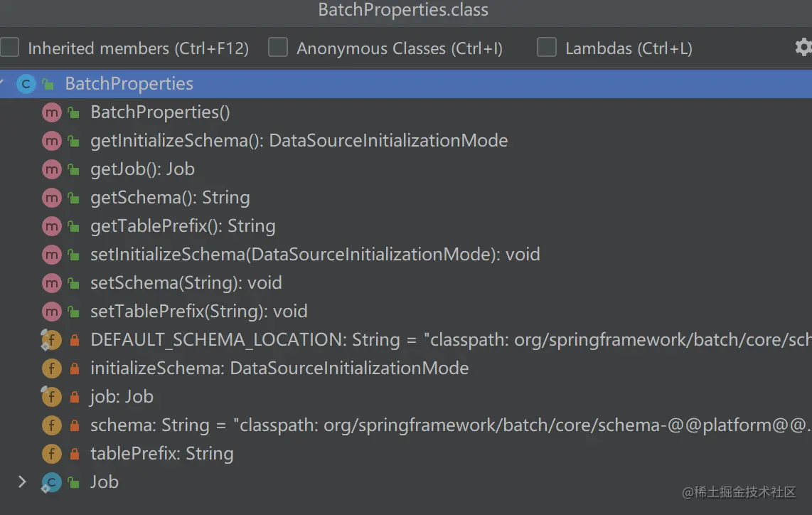Enable the Inherited members checkbox
812x515 pixels.
[10, 48]
